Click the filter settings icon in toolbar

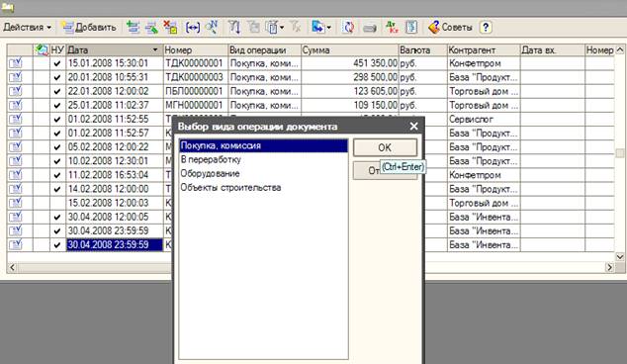coord(234,27)
